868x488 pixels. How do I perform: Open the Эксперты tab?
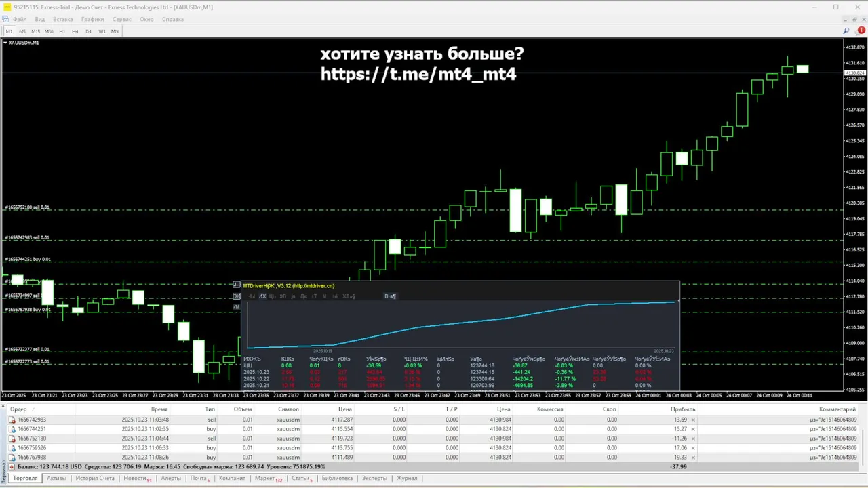[x=374, y=479]
